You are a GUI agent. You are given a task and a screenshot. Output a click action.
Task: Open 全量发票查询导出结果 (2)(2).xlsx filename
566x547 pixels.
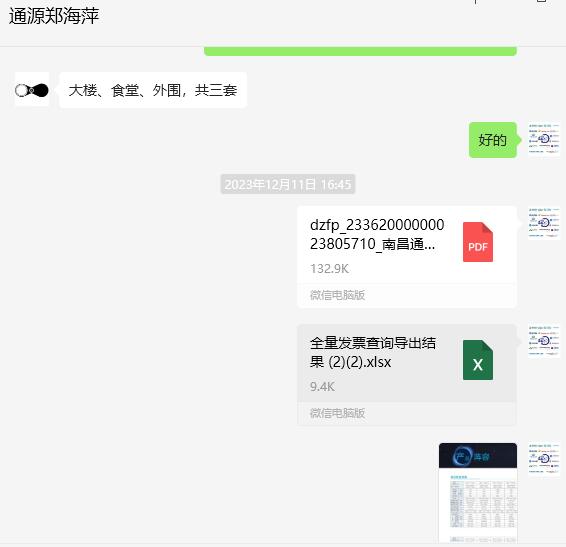pyautogui.click(x=373, y=352)
